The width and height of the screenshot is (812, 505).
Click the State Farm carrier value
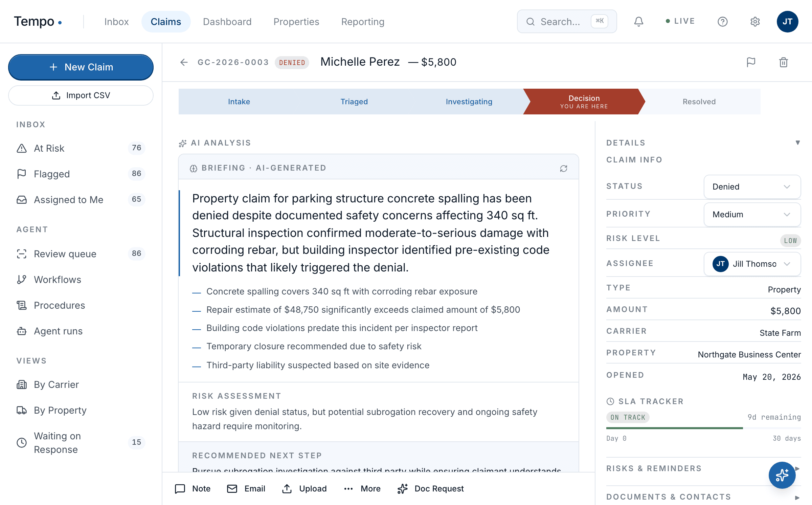780,333
